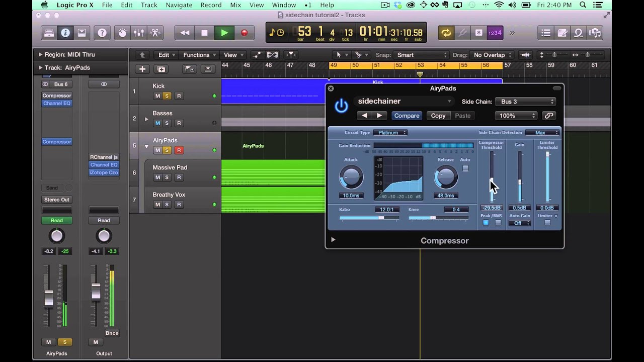The height and width of the screenshot is (362, 644).
Task: Open the Mix menu
Action: [x=235, y=5]
